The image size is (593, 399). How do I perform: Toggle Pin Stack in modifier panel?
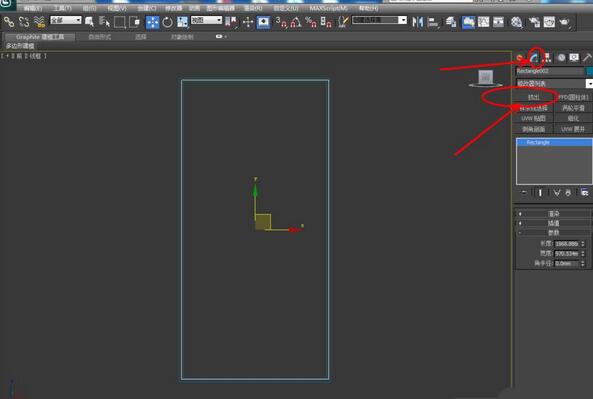524,193
